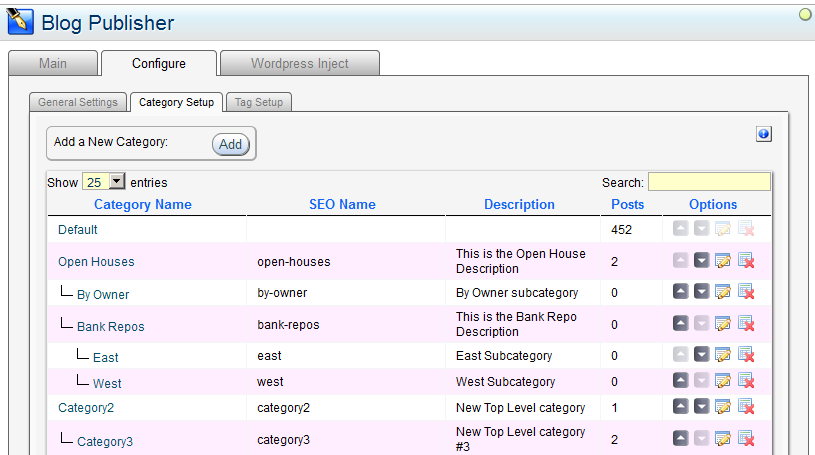Move By Owner subcategory down
This screenshot has height=455, width=815.
tap(702, 291)
